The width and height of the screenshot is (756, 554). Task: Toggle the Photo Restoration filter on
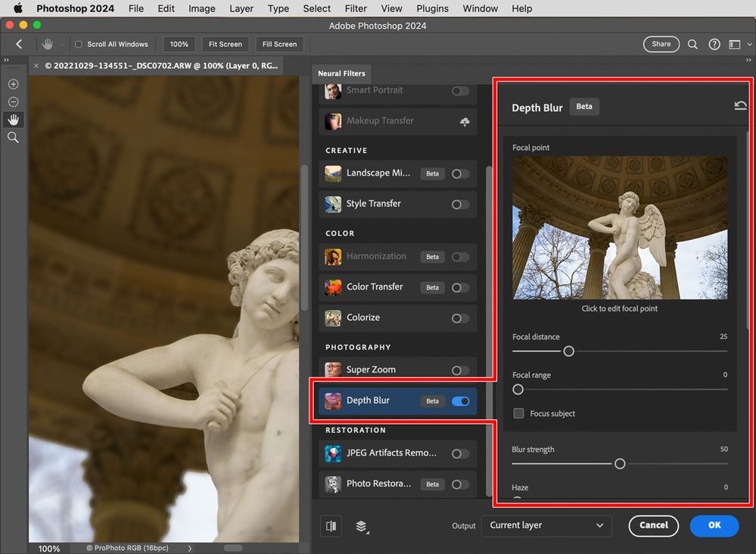pyautogui.click(x=460, y=484)
